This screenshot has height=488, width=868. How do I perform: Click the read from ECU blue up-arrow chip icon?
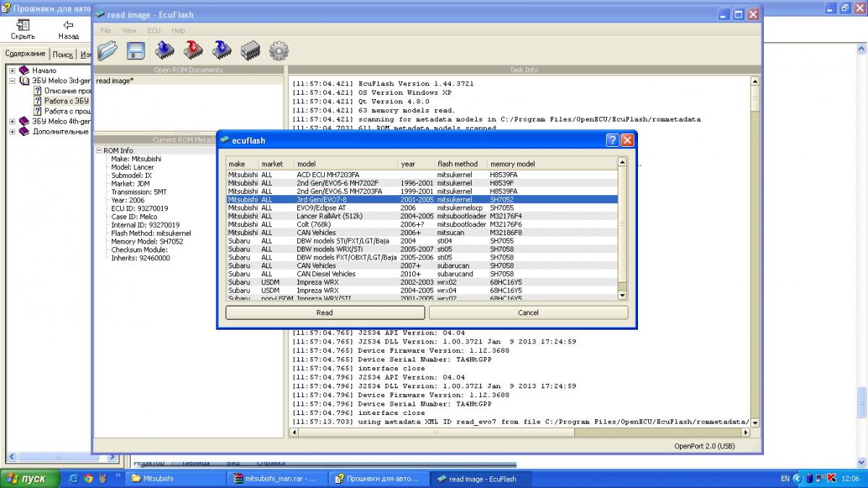165,50
